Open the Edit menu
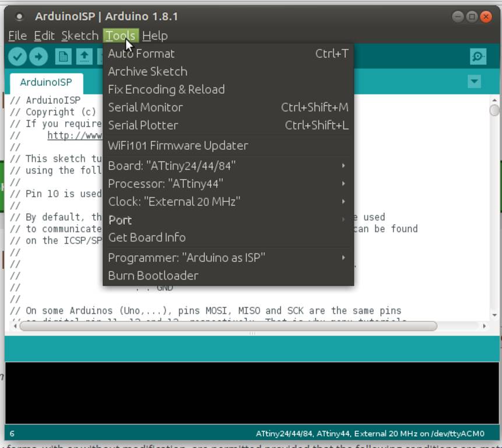 point(44,36)
